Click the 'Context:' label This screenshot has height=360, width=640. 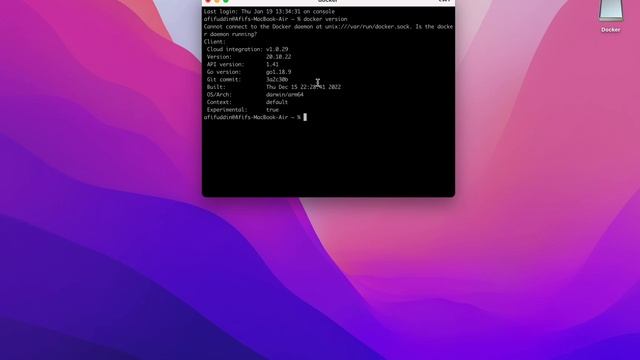click(x=219, y=102)
